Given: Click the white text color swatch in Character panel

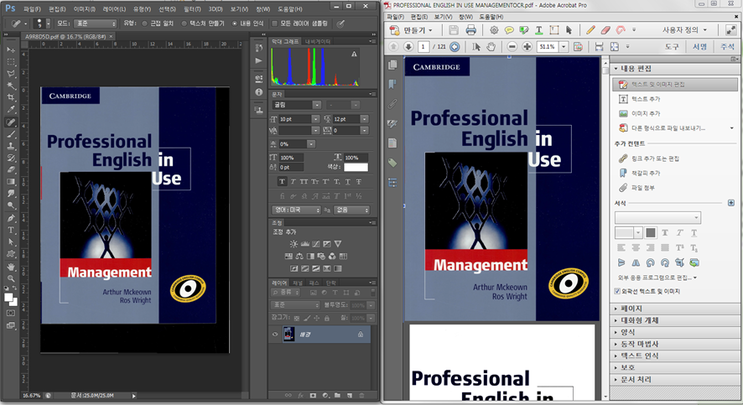Looking at the screenshot, I should [x=356, y=167].
